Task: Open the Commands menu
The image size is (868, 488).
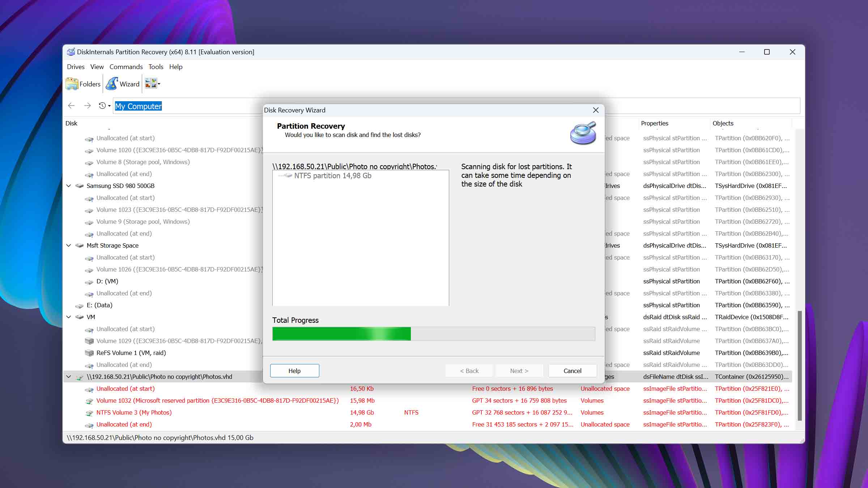Action: 126,67
